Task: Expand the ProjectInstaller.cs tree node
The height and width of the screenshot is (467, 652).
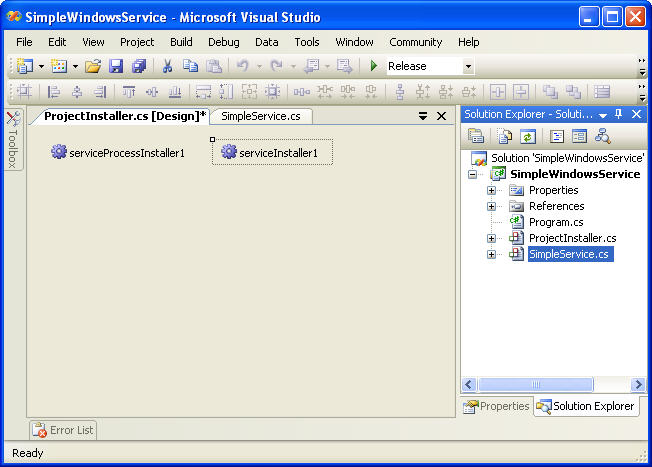Action: (x=491, y=238)
